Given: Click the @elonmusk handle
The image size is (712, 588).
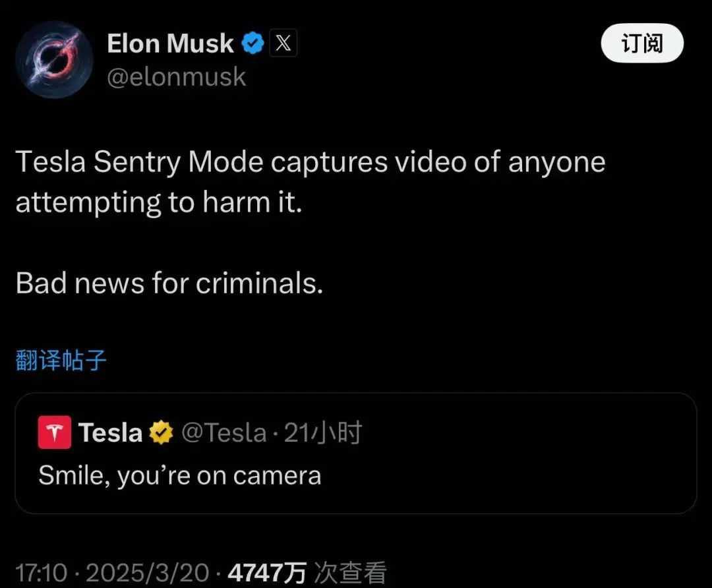Looking at the screenshot, I should click(x=176, y=77).
